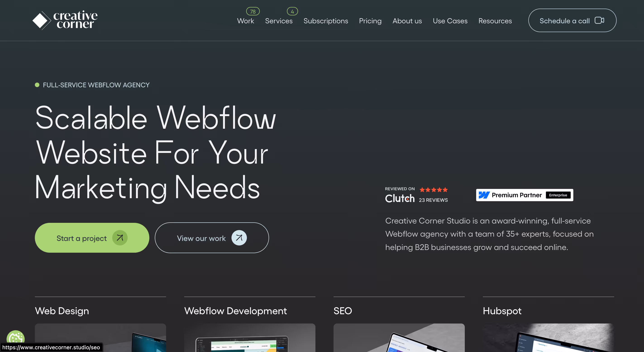Image resolution: width=644 pixels, height=352 pixels.
Task: Click the Clutch logo
Action: coord(399,198)
